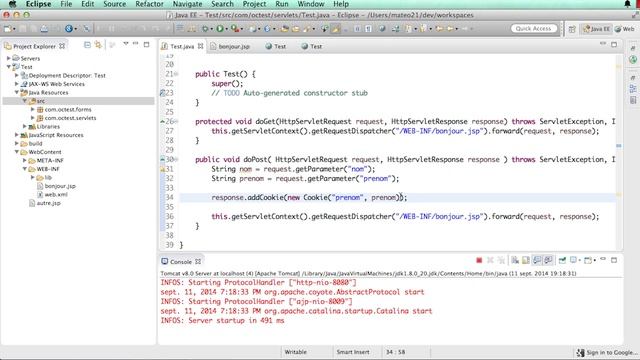Collapse the WebContent folder
Viewport: 640px width, 360px height.
coord(17,152)
